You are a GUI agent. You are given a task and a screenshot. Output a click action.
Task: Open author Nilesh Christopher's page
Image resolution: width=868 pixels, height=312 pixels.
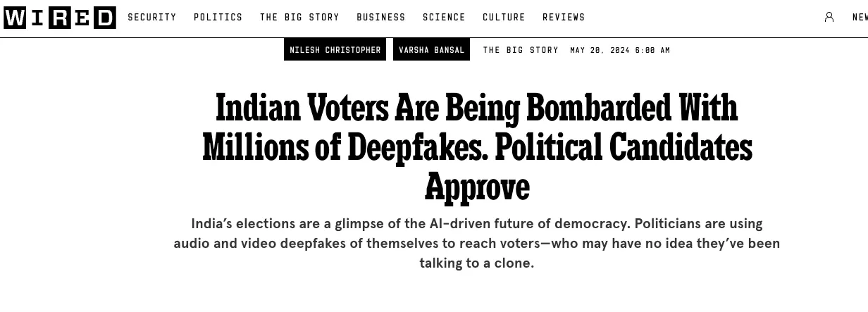click(335, 50)
